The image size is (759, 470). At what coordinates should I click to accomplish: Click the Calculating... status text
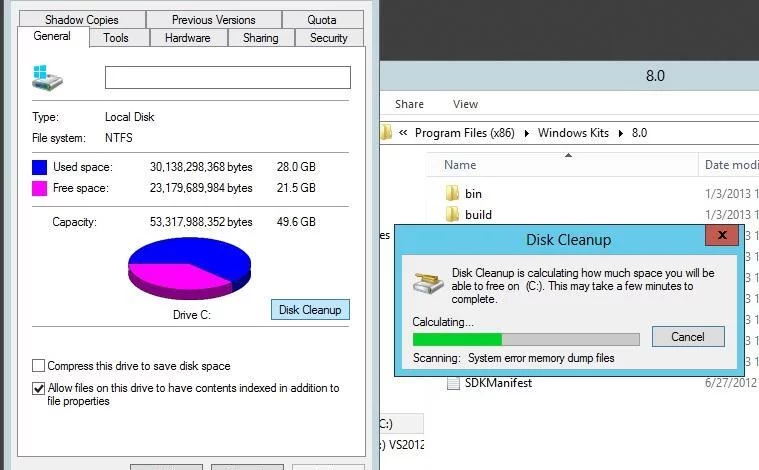point(443,322)
